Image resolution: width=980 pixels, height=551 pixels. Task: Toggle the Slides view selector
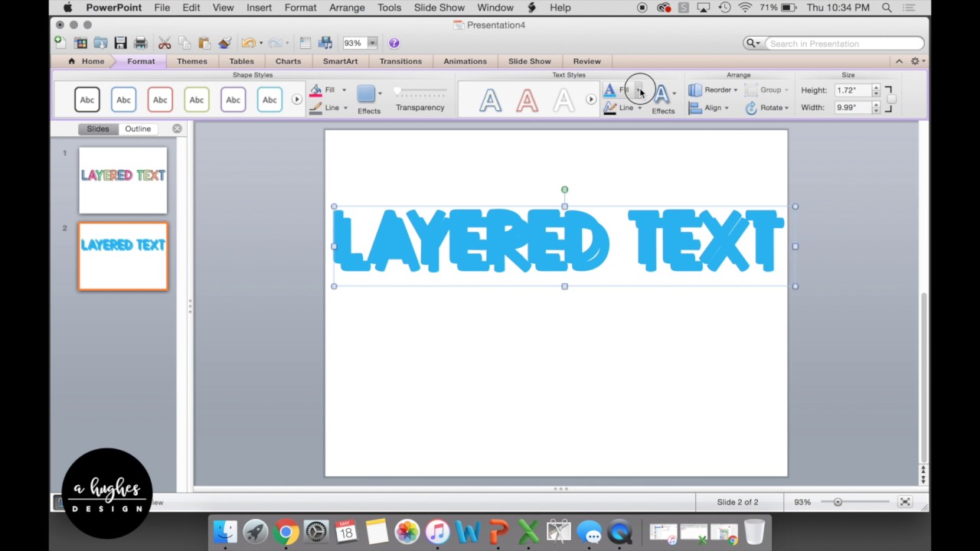click(x=98, y=129)
